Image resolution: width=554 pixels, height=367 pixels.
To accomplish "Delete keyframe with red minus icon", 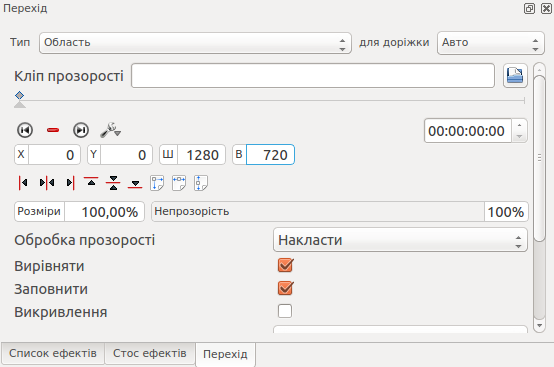I will click(x=53, y=130).
